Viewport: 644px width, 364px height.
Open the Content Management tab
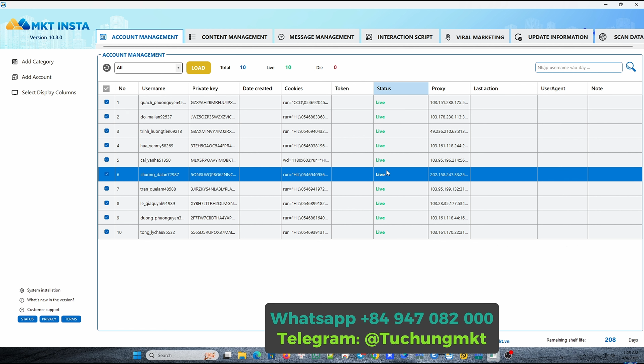pyautogui.click(x=228, y=37)
